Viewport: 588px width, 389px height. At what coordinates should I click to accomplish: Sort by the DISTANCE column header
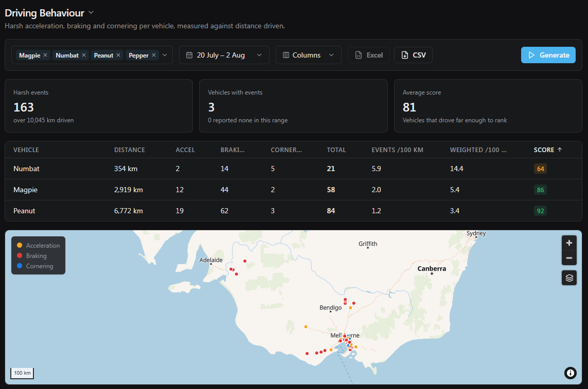point(129,150)
